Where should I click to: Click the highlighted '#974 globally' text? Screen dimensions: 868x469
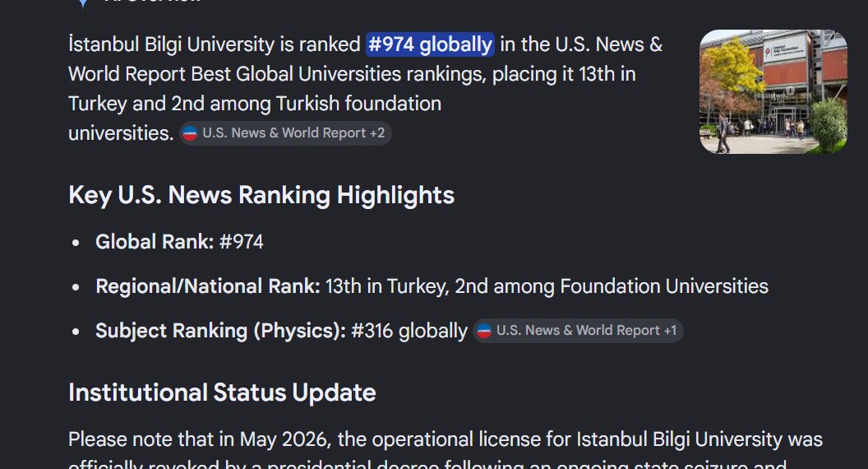[430, 44]
